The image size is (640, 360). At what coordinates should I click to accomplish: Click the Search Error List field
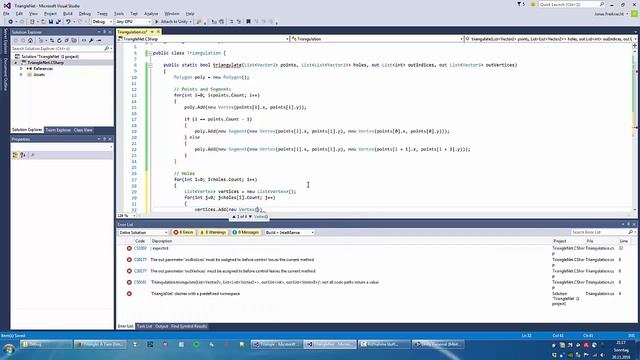tap(598, 232)
